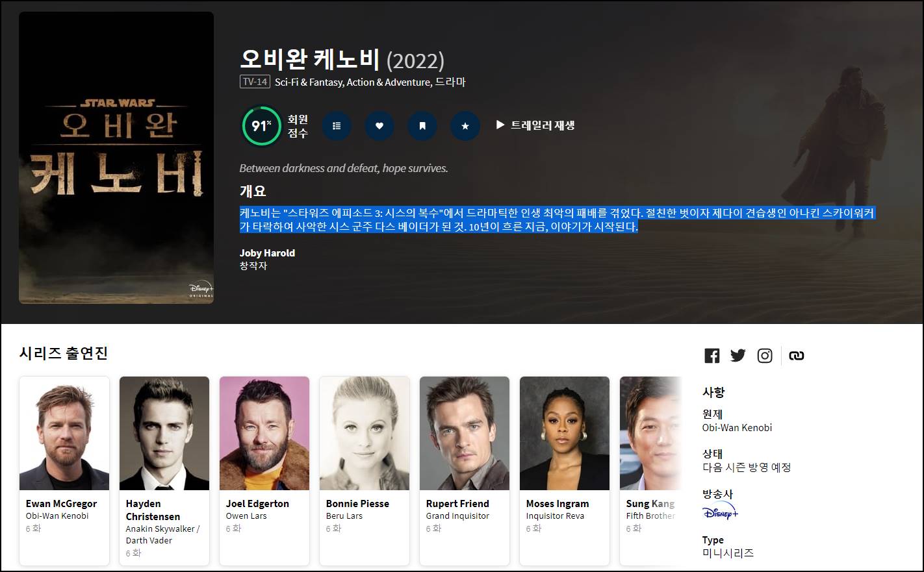
Task: Click the 상태 label in the sidebar
Action: click(x=713, y=454)
